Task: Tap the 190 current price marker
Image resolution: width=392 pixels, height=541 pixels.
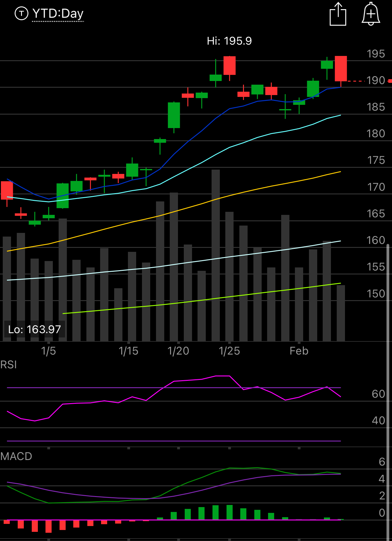Action: (376, 80)
